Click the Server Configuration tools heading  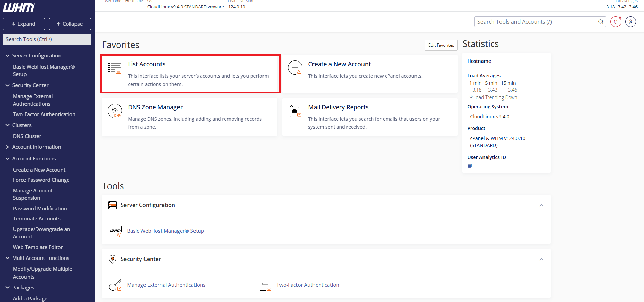148,205
